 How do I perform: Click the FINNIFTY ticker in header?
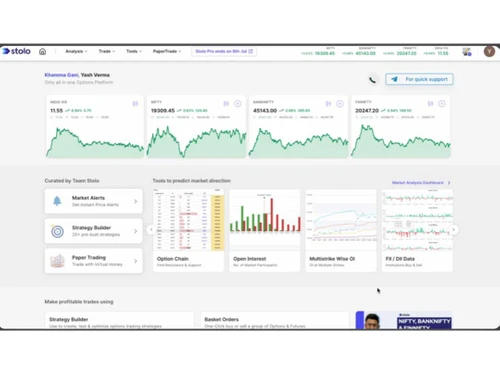coord(399,51)
